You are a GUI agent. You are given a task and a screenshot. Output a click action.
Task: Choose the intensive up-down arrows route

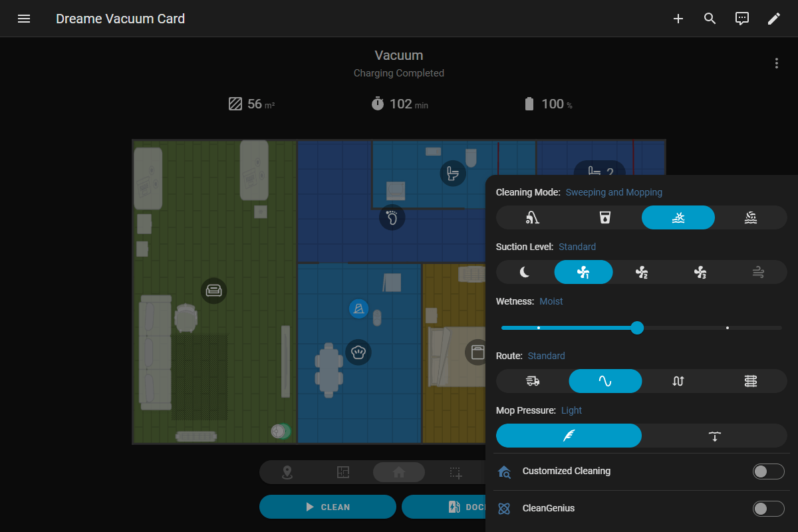(678, 381)
